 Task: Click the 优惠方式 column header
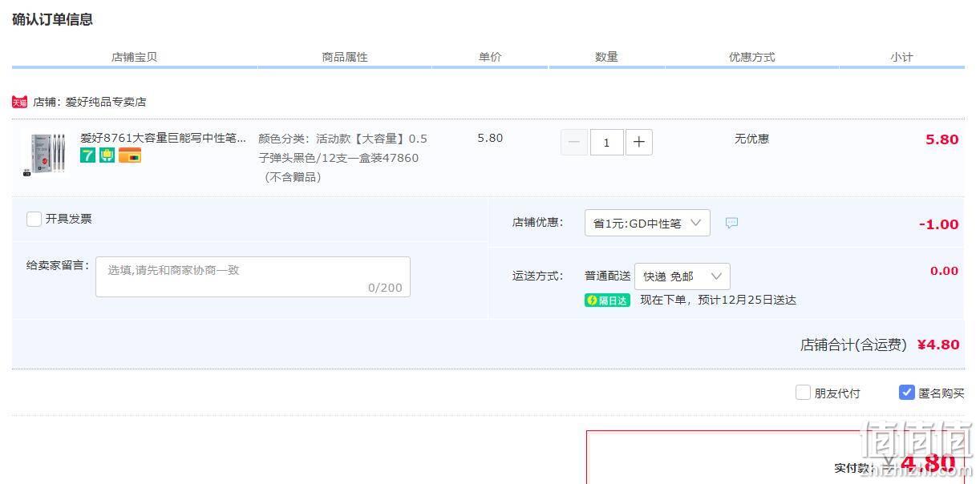[751, 57]
